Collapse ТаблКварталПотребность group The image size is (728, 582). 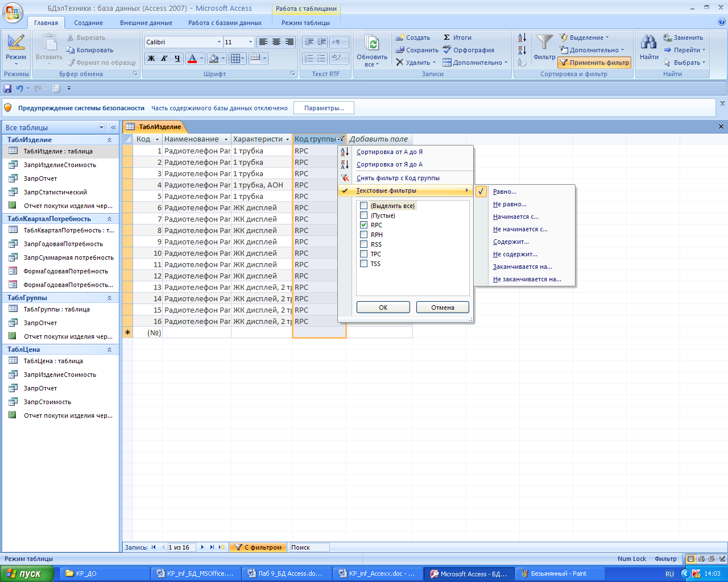(x=109, y=219)
